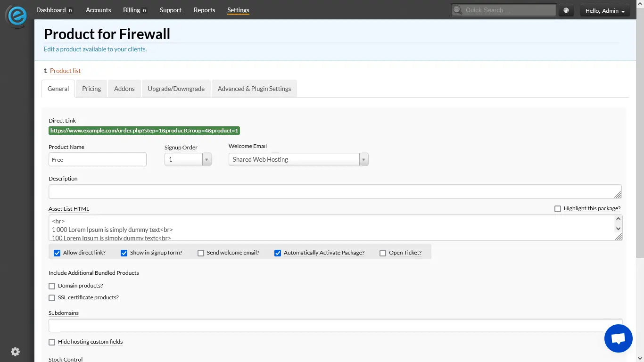Open Billing menu

pyautogui.click(x=135, y=10)
